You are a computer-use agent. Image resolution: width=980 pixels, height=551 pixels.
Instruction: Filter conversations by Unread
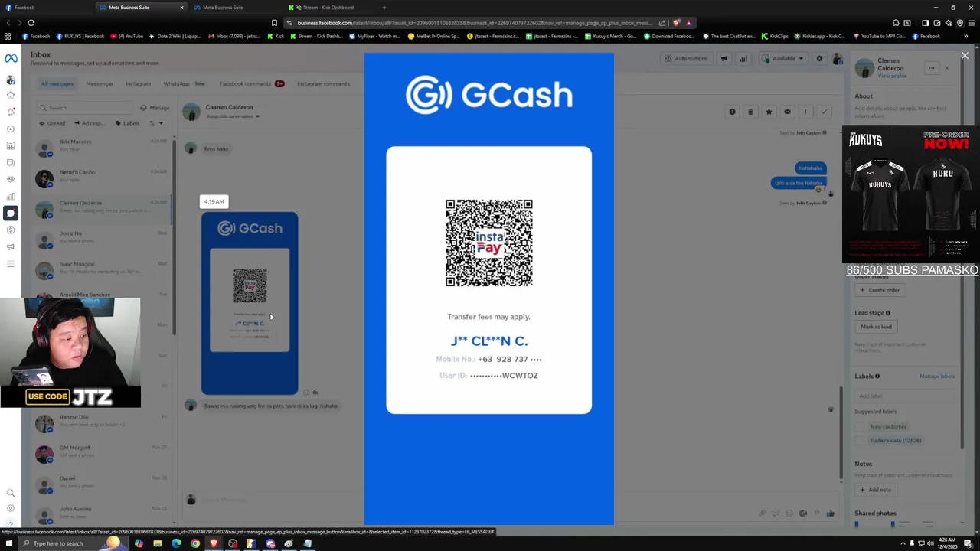[53, 123]
